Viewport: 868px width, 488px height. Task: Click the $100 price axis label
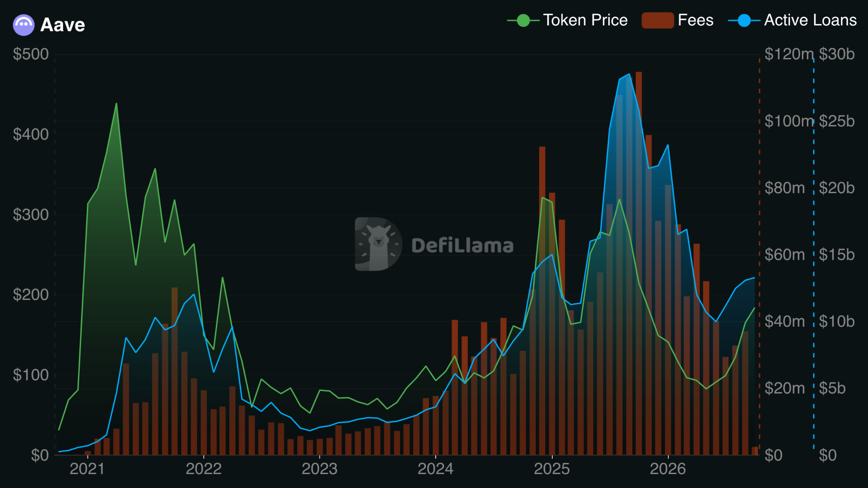31,375
